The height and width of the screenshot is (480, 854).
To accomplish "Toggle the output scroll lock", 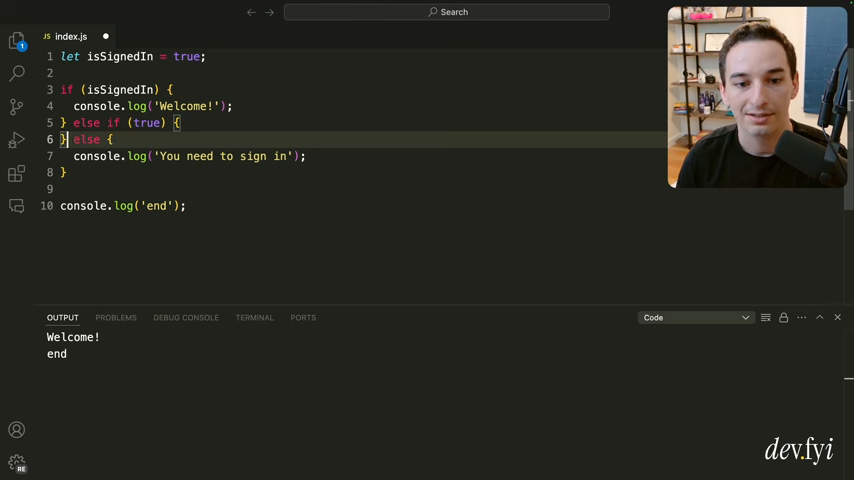I will 783,318.
